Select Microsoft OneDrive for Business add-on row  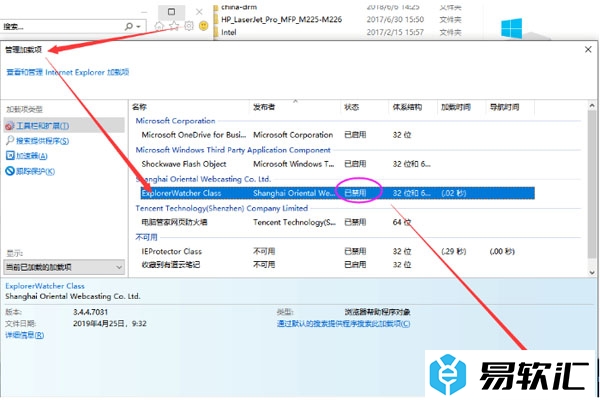click(x=337, y=135)
